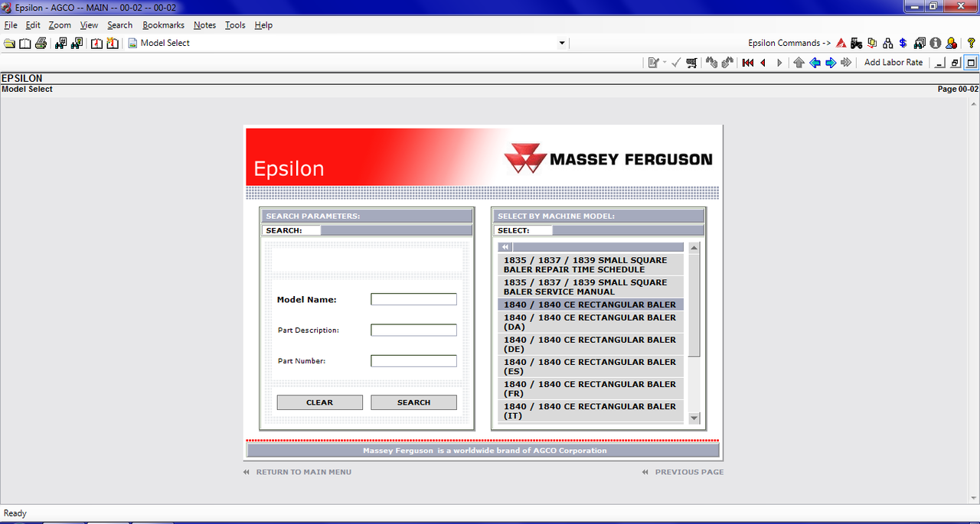Click the hand with binoculars right icon
The width and height of the screenshot is (980, 524).
[727, 63]
